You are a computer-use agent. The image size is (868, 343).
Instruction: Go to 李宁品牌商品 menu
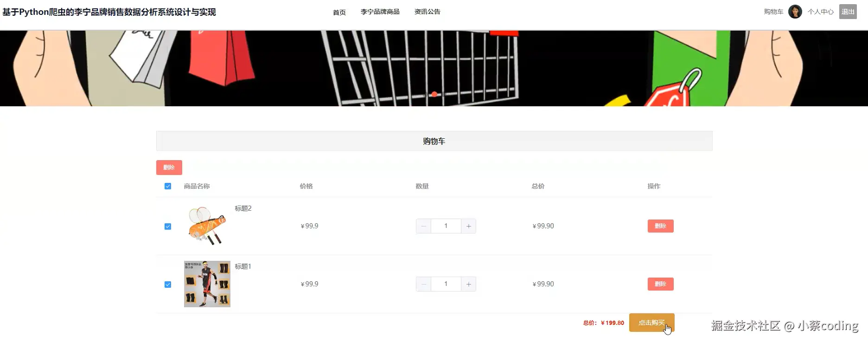[380, 12]
